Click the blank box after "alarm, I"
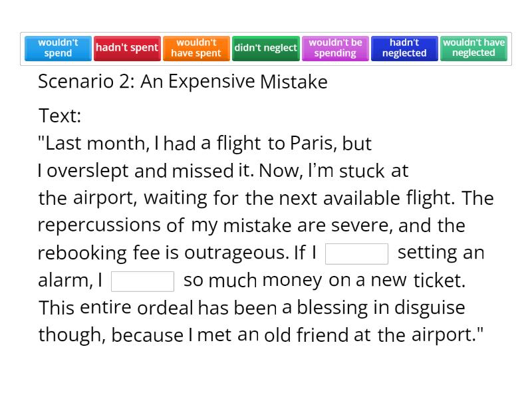532x399 pixels. point(142,281)
